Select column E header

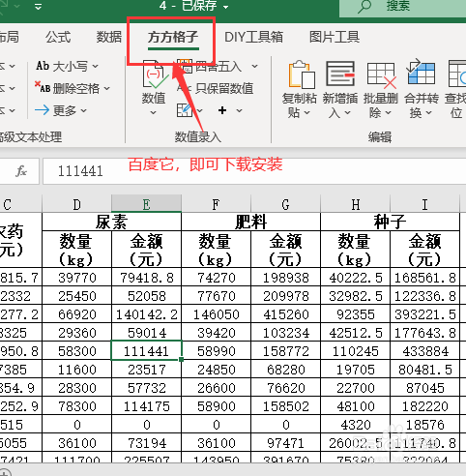pyautogui.click(x=146, y=205)
